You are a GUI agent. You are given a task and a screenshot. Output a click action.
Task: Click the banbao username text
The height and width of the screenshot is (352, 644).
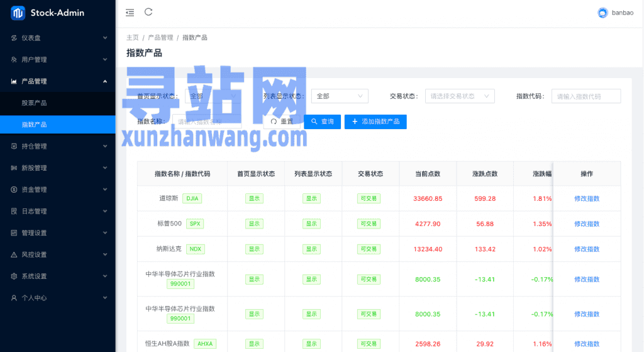coord(623,13)
